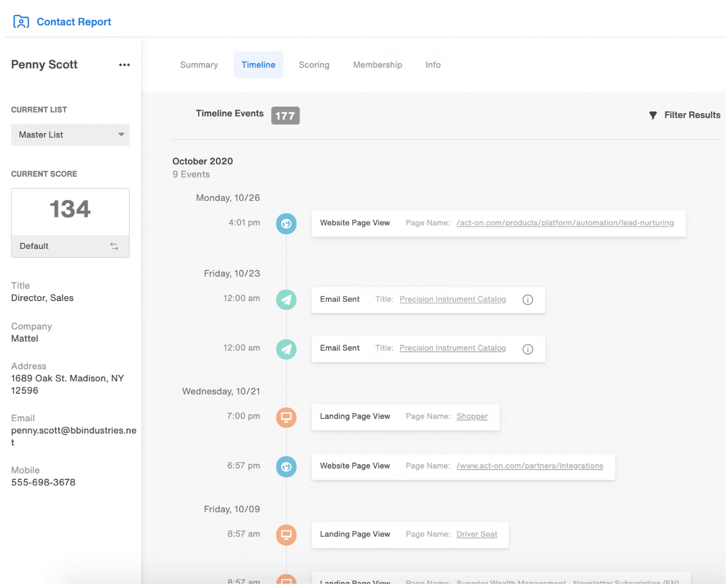The image size is (728, 586).
Task: Click the dropdown arrow in the Current List selector
Action: [122, 135]
